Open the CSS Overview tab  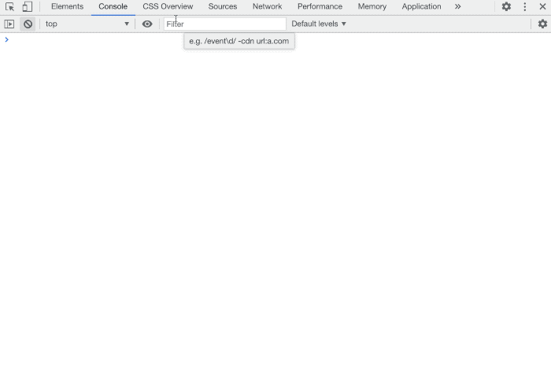[168, 6]
